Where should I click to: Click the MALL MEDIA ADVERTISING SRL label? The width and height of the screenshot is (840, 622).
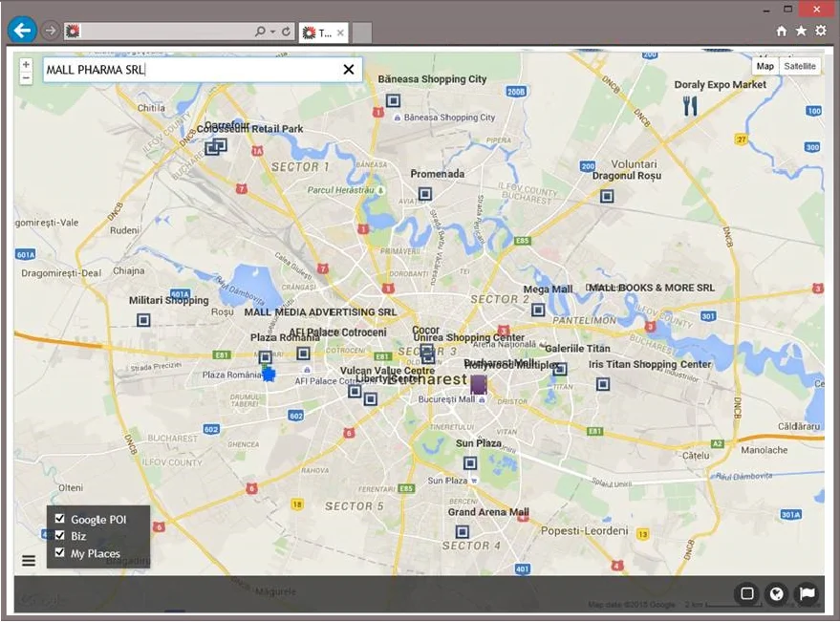320,312
